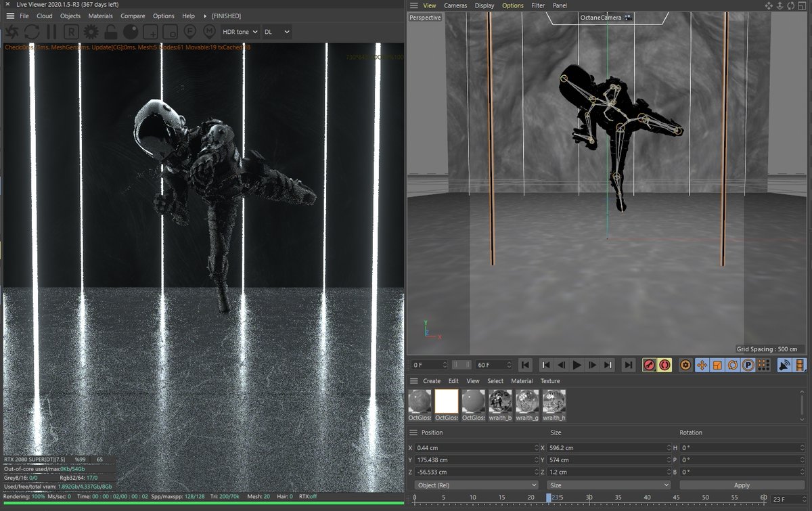
Task: Toggle the lock resolution padlock
Action: click(x=110, y=31)
